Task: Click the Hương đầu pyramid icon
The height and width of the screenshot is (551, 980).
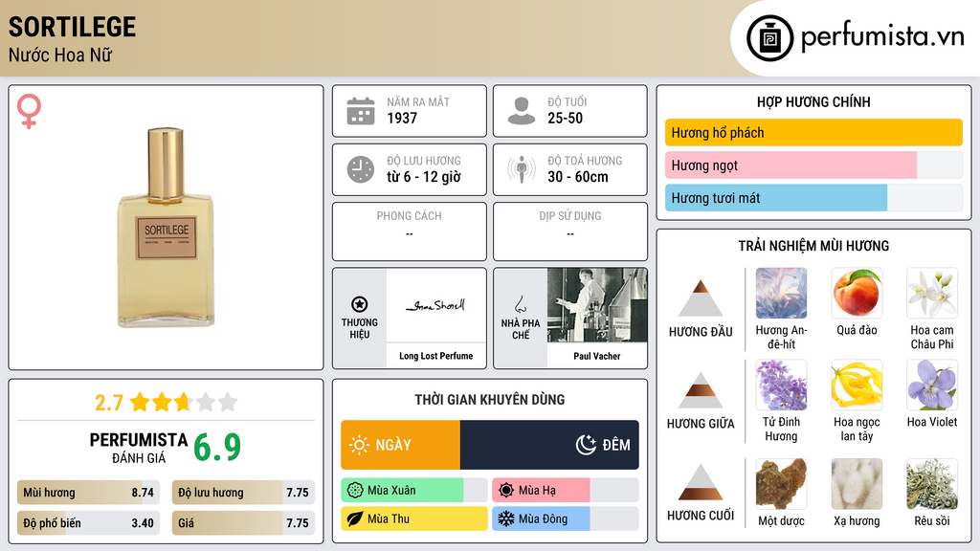Action: [x=701, y=298]
